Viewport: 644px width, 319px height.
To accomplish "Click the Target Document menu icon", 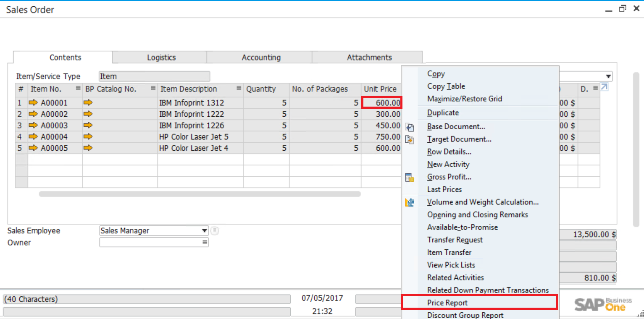I will [410, 140].
